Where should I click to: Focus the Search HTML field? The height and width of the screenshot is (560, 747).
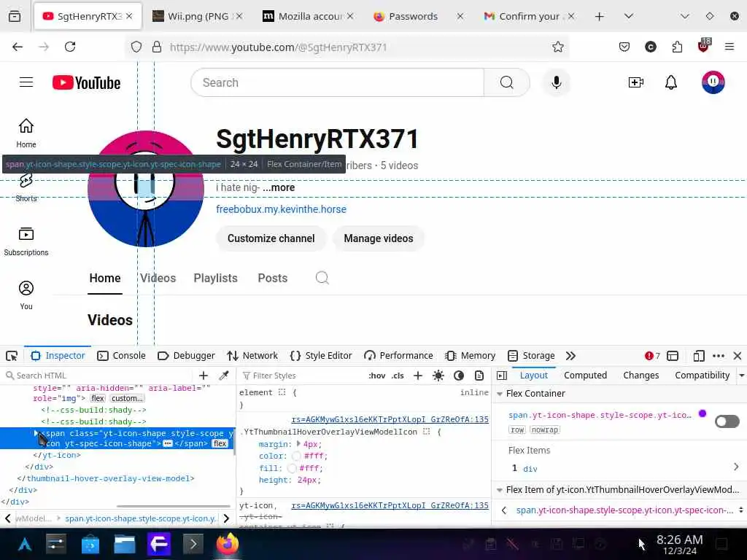point(100,376)
